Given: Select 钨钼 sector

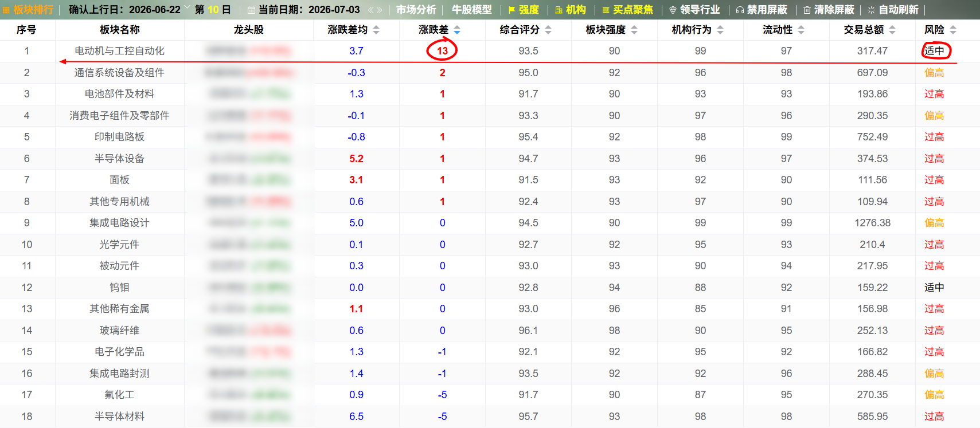Looking at the screenshot, I should coord(119,288).
